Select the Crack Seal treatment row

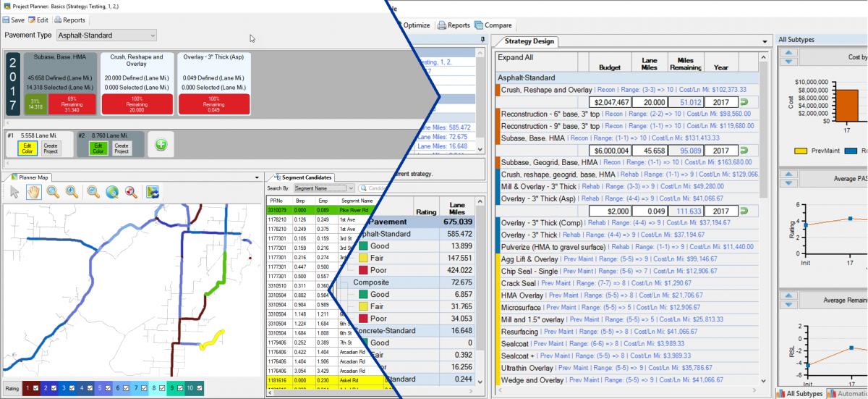pyautogui.click(x=626, y=283)
